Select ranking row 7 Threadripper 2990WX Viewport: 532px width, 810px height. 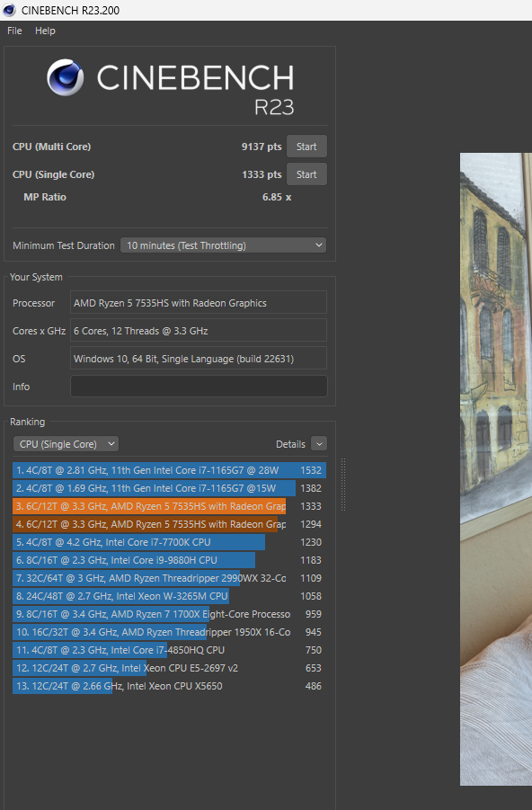[x=170, y=578]
